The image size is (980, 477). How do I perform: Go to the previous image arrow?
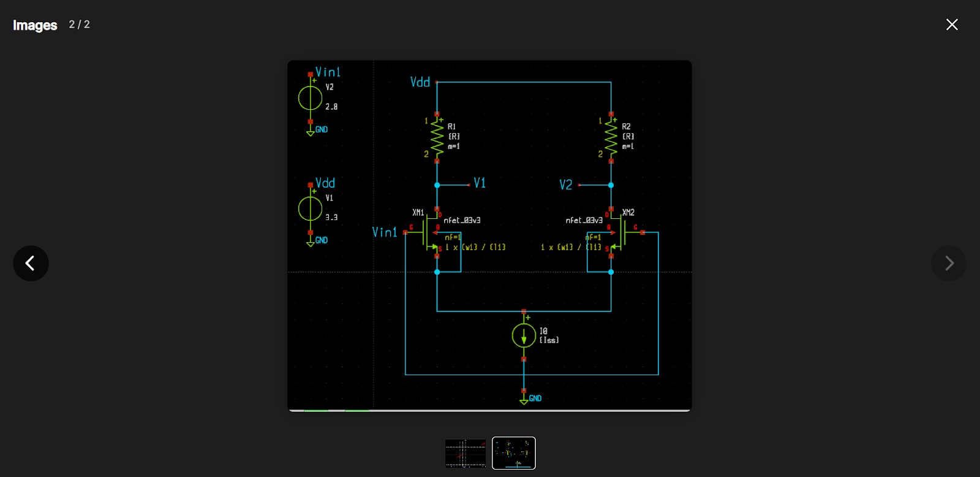pos(31,264)
